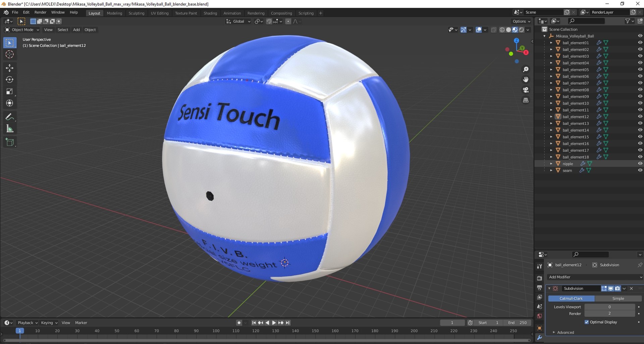Open the Render properties tab icon
644x344 pixels.
point(539,278)
